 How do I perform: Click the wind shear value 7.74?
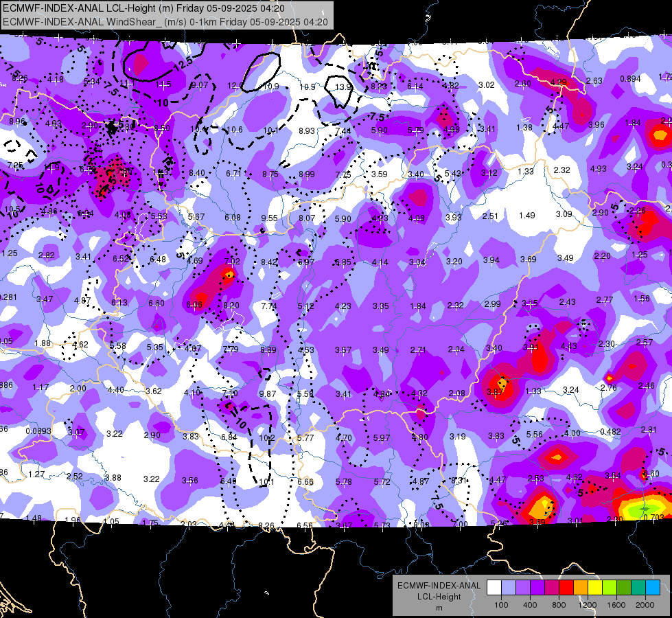click(x=269, y=306)
